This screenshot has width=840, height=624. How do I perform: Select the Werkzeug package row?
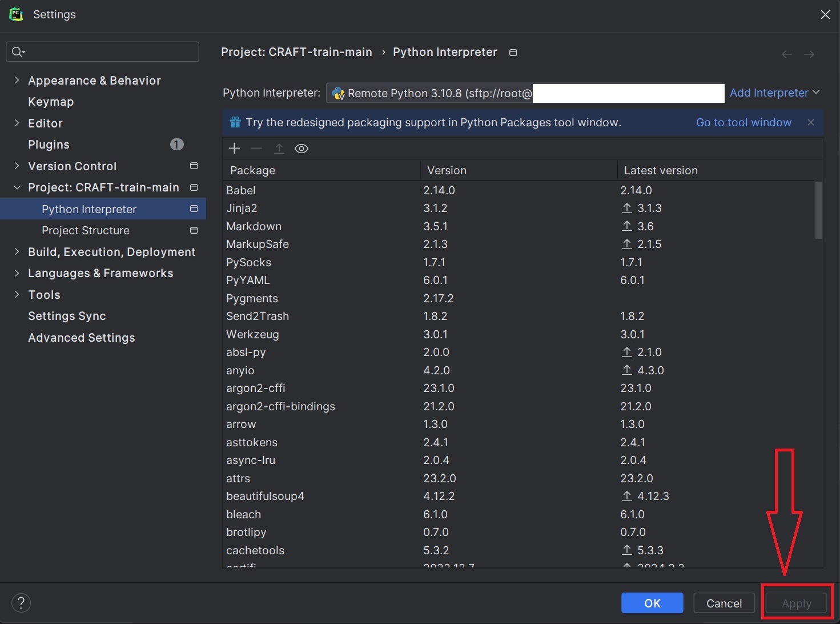click(x=519, y=334)
